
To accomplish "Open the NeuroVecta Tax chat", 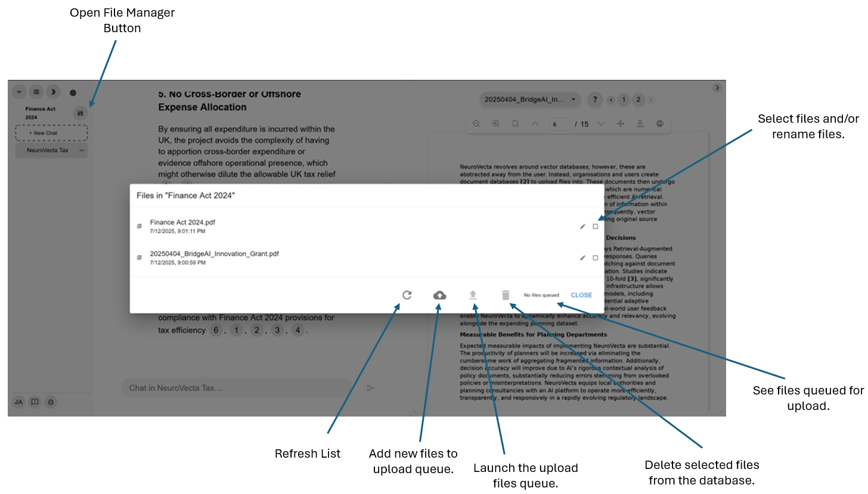I will (x=47, y=151).
